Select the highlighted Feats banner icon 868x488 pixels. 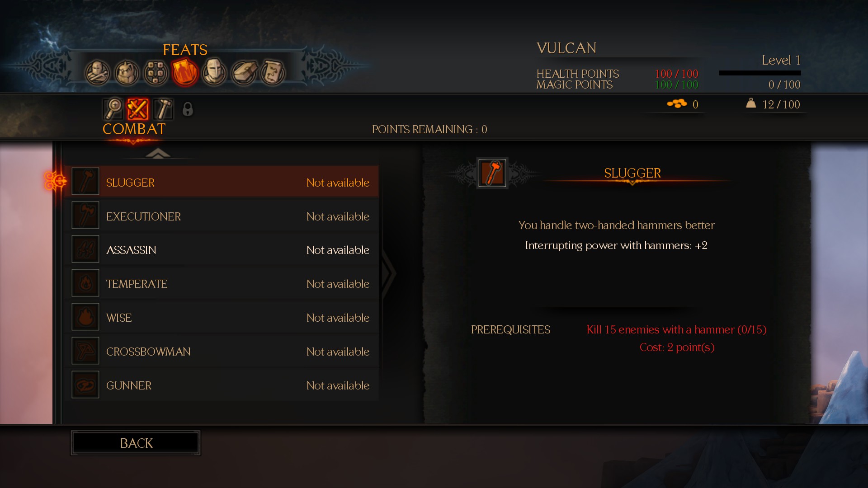pos(185,73)
